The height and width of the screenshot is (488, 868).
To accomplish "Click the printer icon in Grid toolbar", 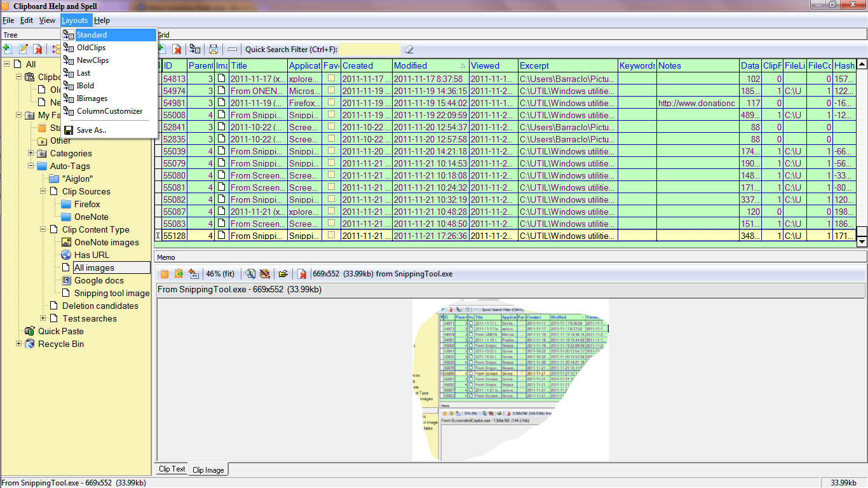I will pyautogui.click(x=214, y=49).
